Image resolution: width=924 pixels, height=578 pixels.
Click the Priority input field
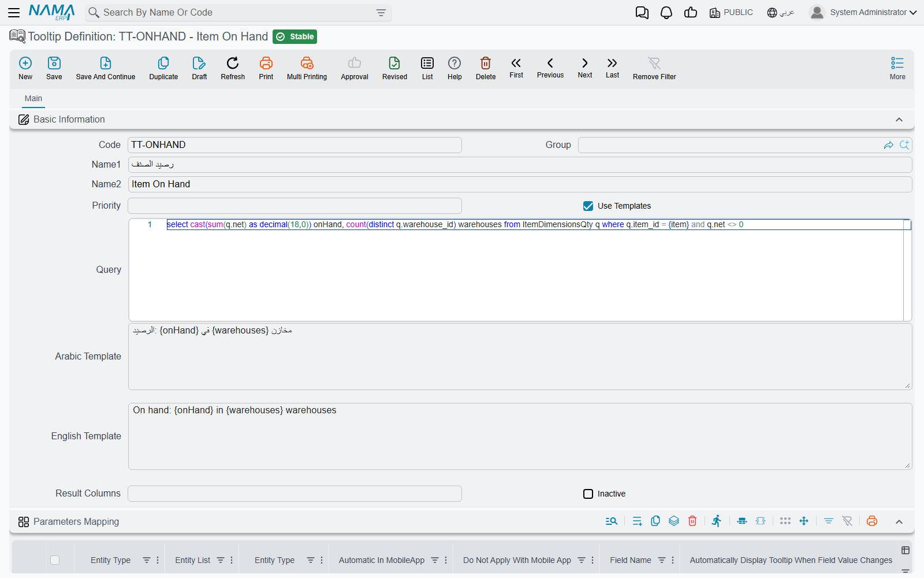(295, 206)
